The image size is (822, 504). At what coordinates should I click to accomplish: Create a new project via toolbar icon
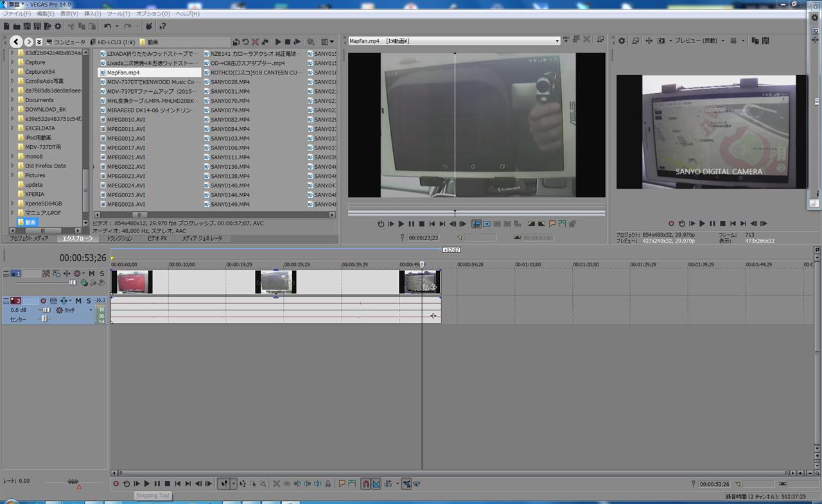[x=6, y=26]
